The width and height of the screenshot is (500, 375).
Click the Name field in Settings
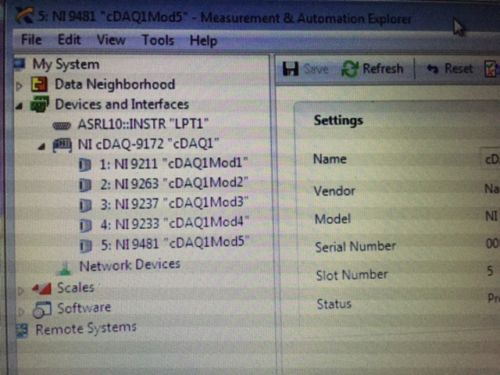[490, 160]
